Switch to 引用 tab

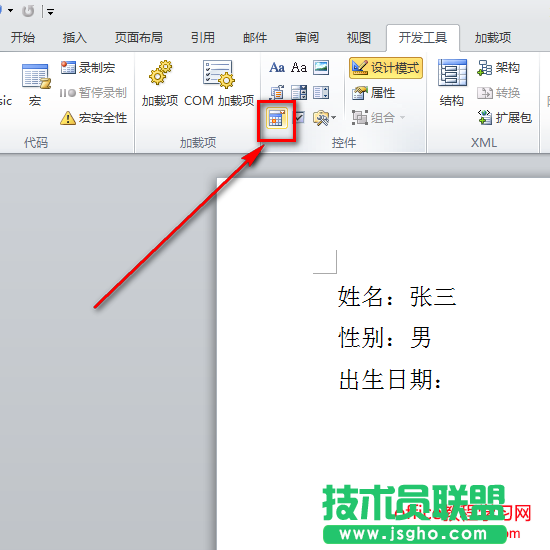[x=203, y=37]
